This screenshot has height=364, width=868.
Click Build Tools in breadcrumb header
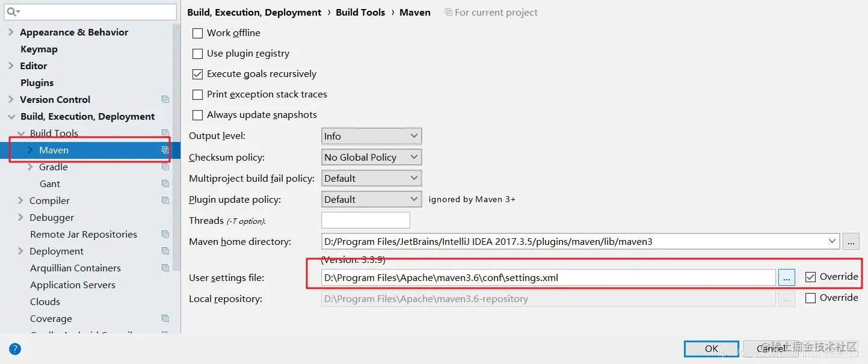[360, 12]
